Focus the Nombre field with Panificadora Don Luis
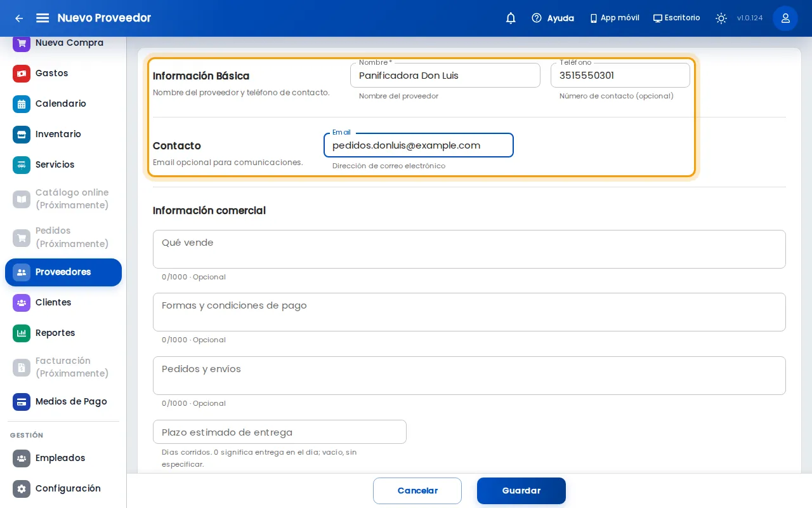 tap(445, 76)
